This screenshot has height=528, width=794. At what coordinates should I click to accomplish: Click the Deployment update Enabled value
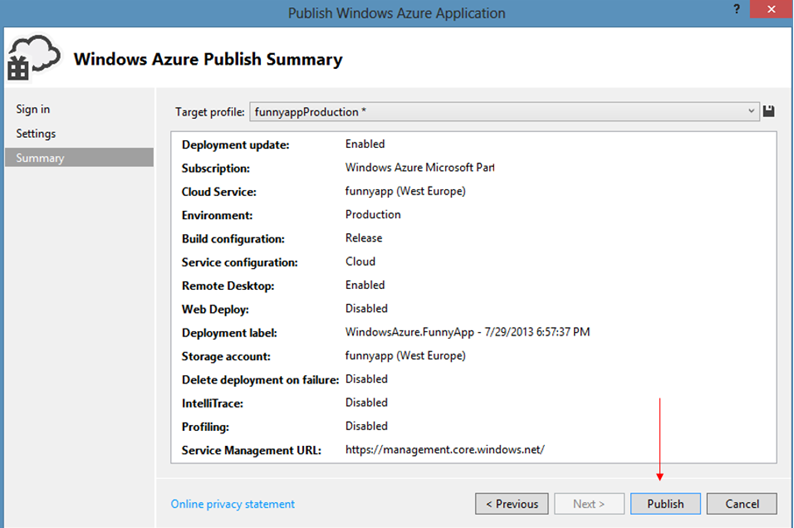click(365, 144)
